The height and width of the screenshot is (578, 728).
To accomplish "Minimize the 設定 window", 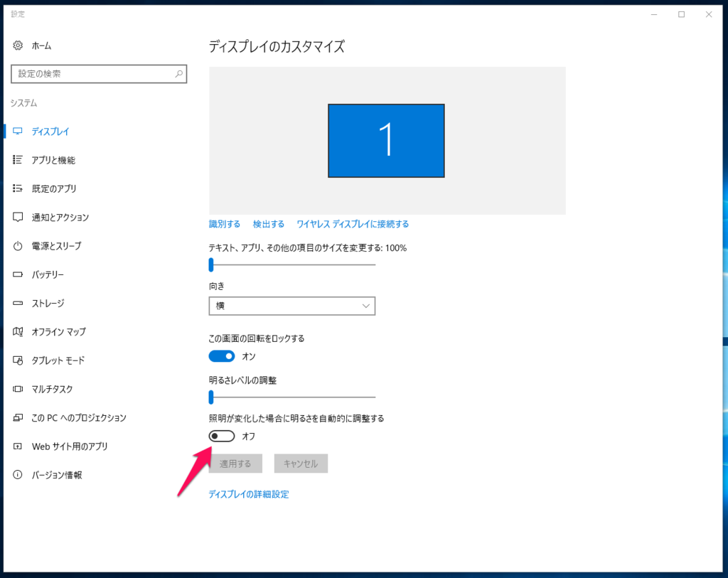I will tap(654, 14).
